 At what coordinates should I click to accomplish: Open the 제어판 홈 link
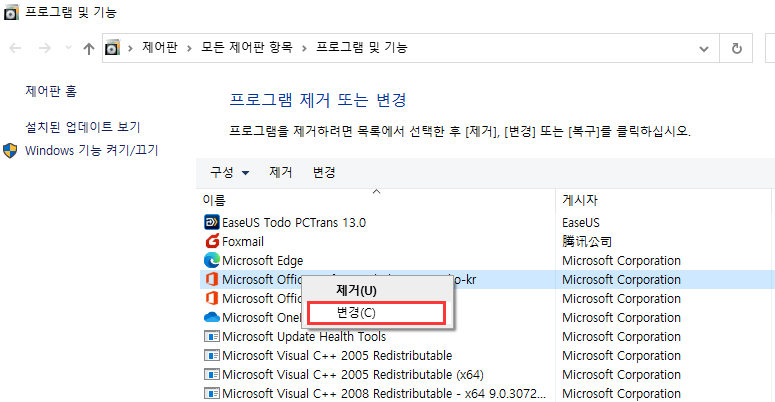(x=51, y=91)
